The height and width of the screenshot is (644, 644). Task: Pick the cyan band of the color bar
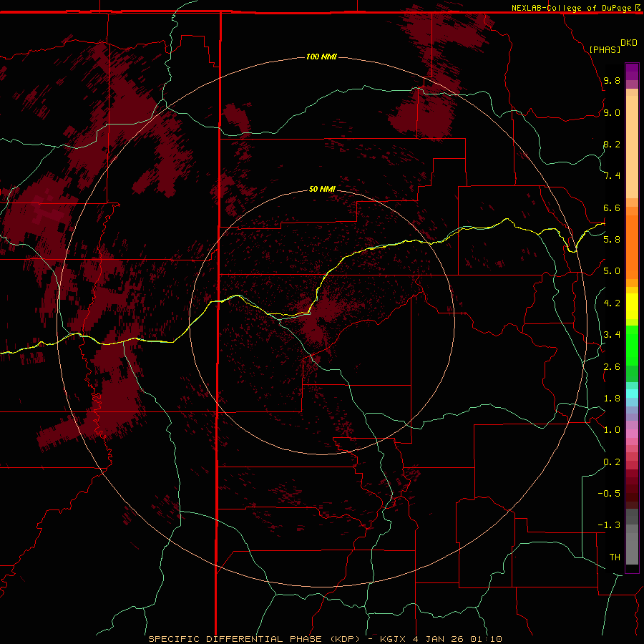click(632, 394)
